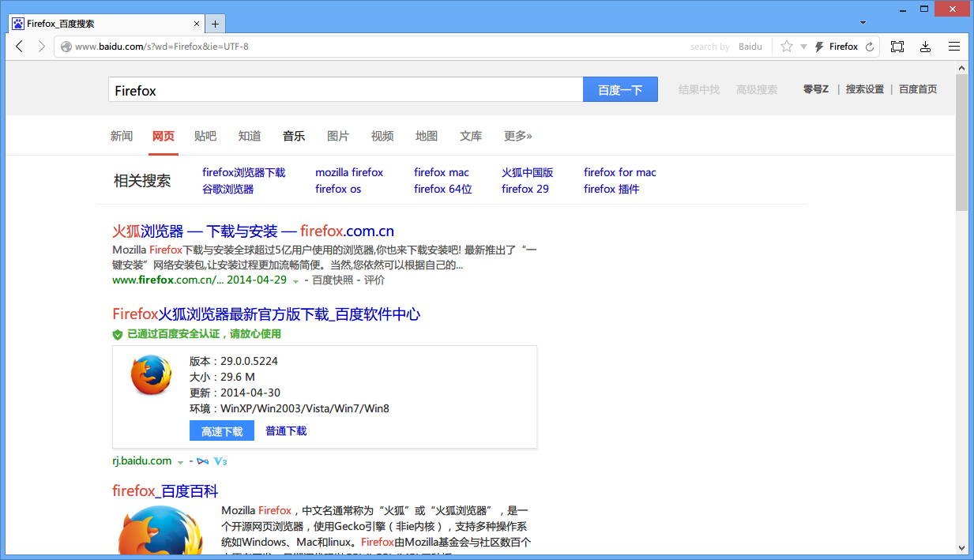Expand the dropdown arrow after 2014-04-29
The width and height of the screenshot is (974, 560).
pyautogui.click(x=296, y=281)
